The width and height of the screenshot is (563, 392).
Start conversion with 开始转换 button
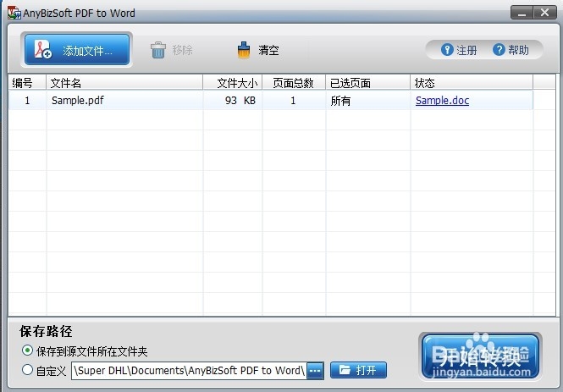point(480,356)
